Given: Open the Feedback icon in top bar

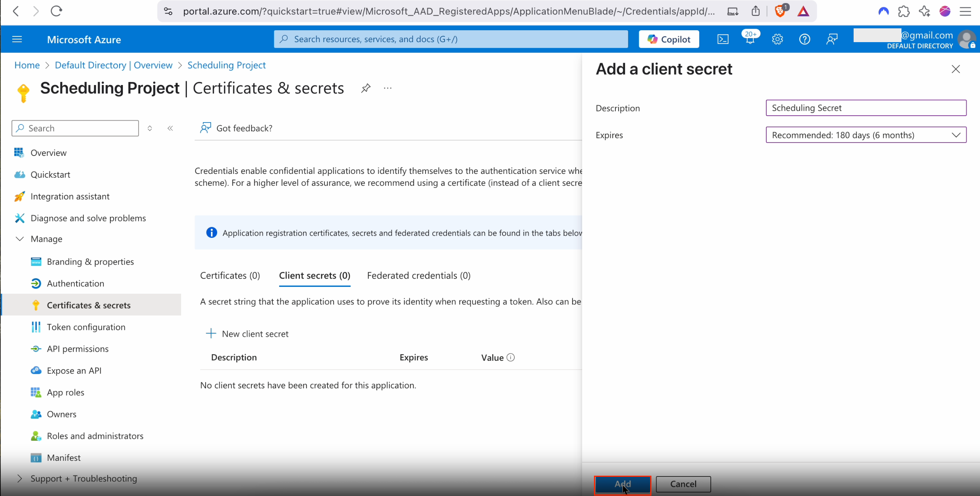Looking at the screenshot, I should (832, 39).
